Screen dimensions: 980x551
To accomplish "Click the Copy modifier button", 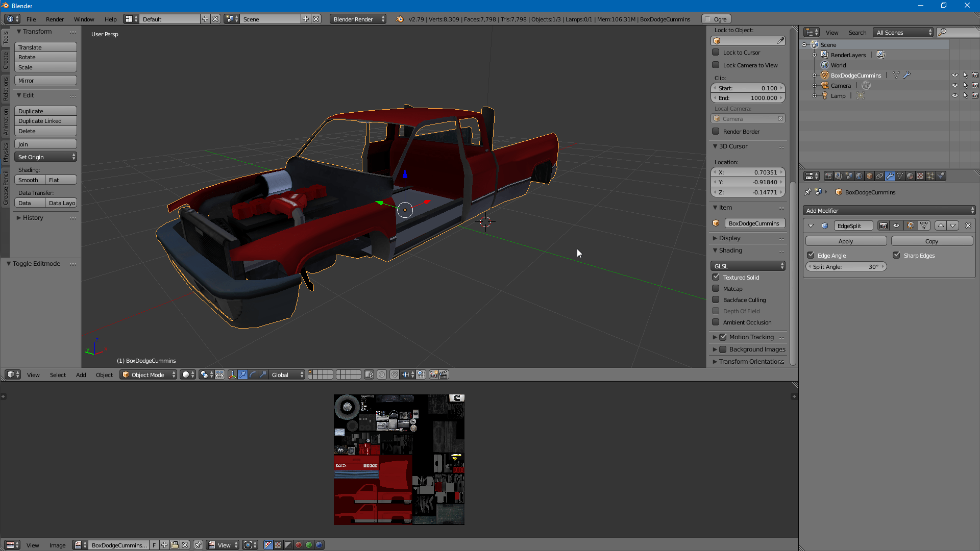I will [x=932, y=241].
